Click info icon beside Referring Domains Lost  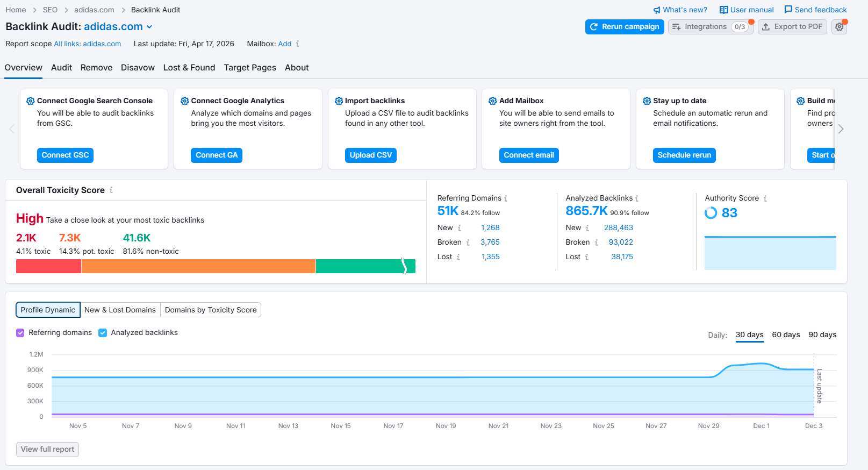tap(458, 257)
